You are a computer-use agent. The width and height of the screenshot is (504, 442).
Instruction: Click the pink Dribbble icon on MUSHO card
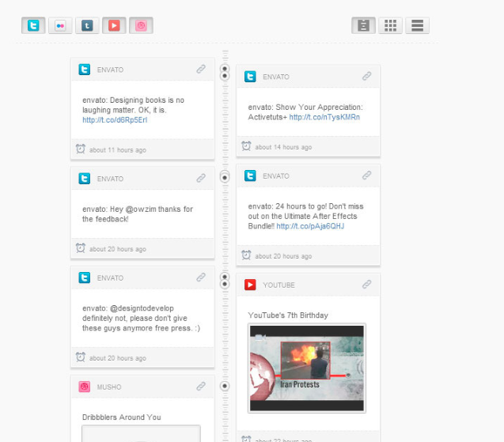(x=85, y=387)
